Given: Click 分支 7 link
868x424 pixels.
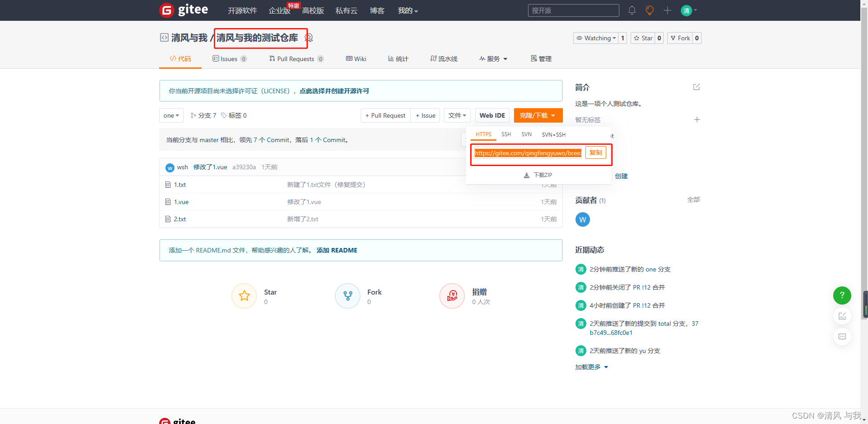Looking at the screenshot, I should click(203, 115).
